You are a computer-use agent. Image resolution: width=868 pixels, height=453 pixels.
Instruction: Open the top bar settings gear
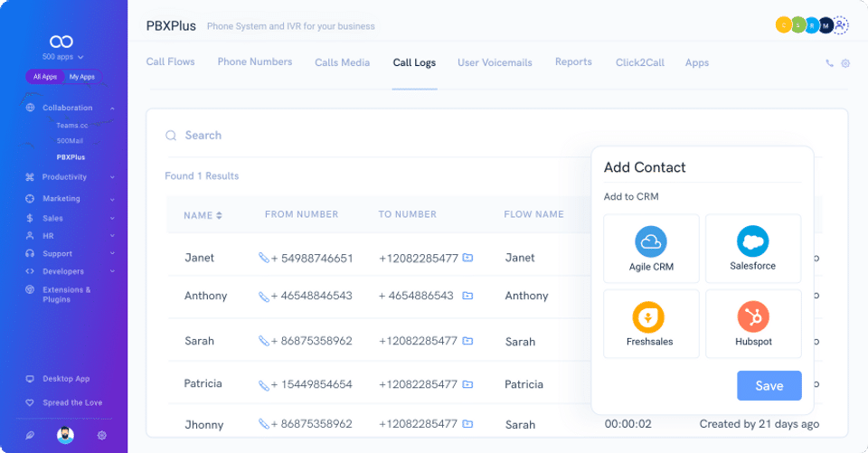(845, 63)
